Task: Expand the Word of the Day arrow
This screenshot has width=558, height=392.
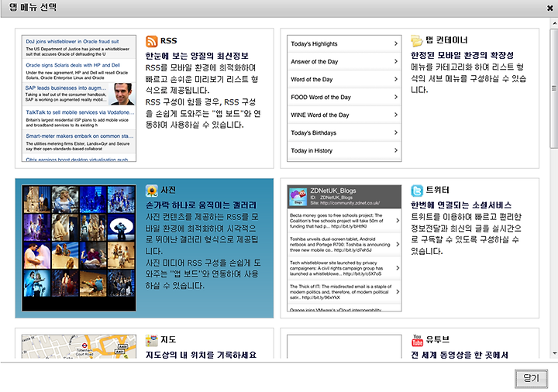Action: [x=396, y=79]
